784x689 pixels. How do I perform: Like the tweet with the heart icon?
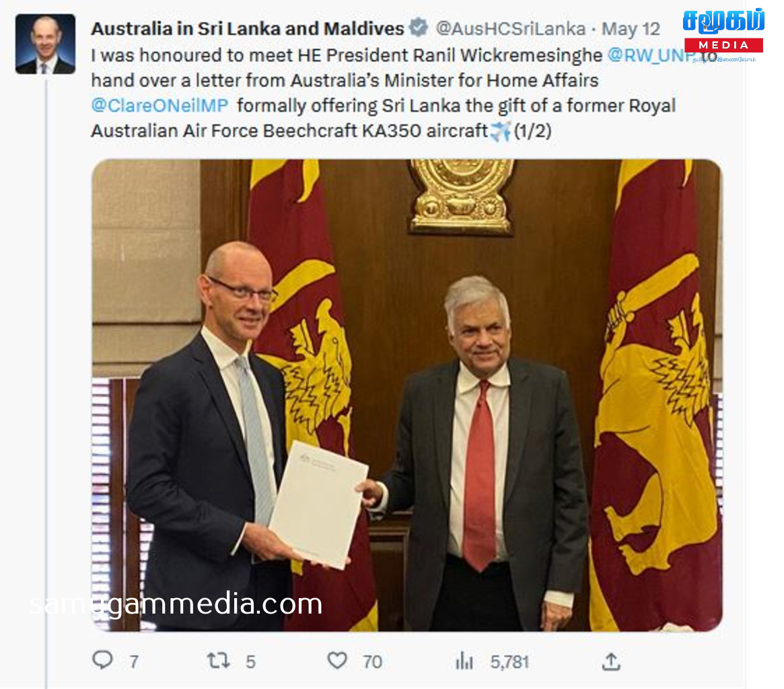[x=337, y=661]
